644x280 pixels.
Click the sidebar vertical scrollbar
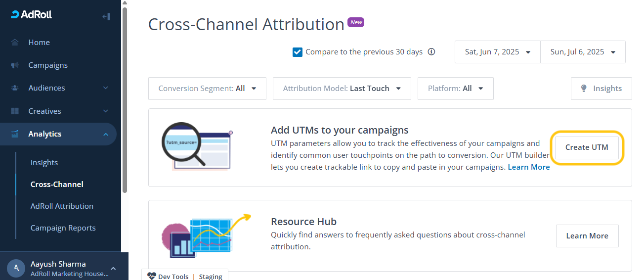pos(125,99)
